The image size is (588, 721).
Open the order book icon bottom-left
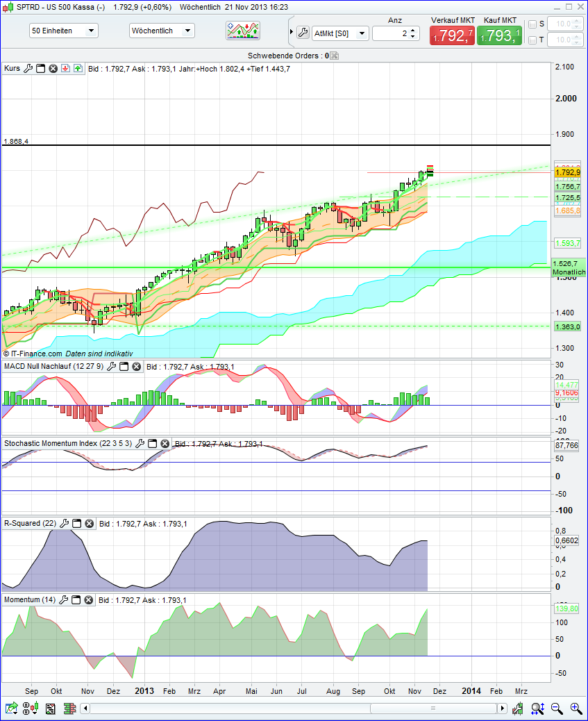click(69, 708)
